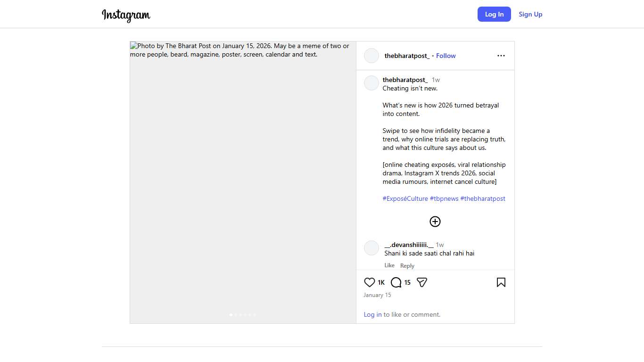The width and height of the screenshot is (644, 362).
Task: Click 'Log in' to like or comment
Action: tap(372, 314)
